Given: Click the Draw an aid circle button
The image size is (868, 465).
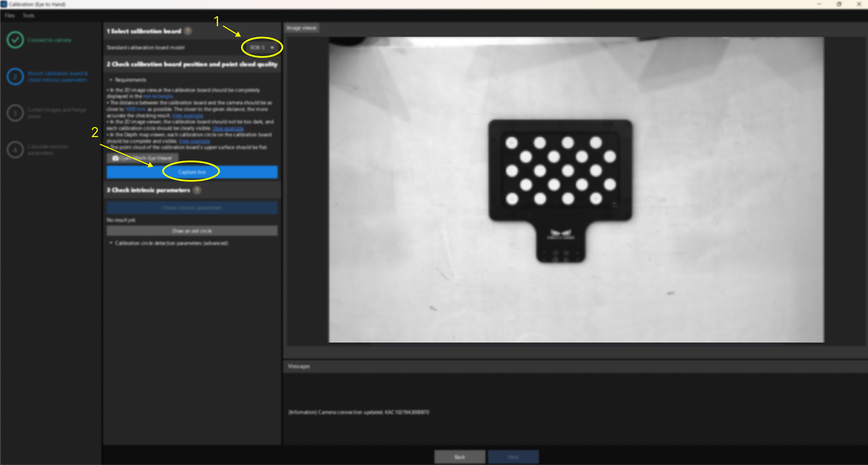Looking at the screenshot, I should pos(192,231).
